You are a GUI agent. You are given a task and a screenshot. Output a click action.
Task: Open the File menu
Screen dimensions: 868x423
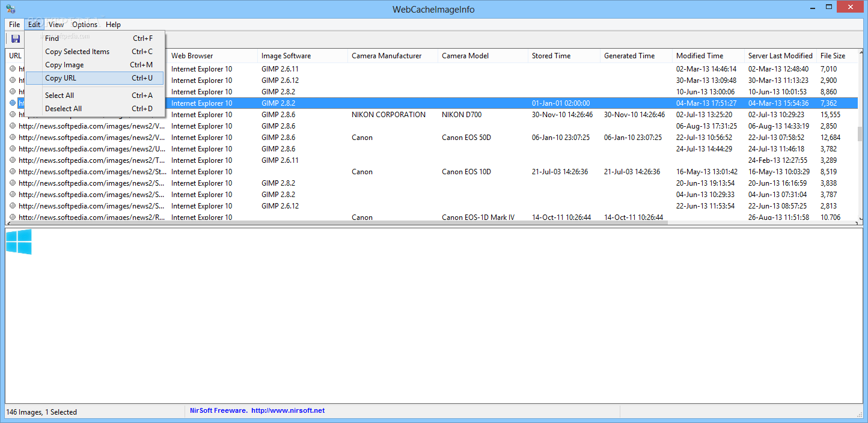[14, 25]
